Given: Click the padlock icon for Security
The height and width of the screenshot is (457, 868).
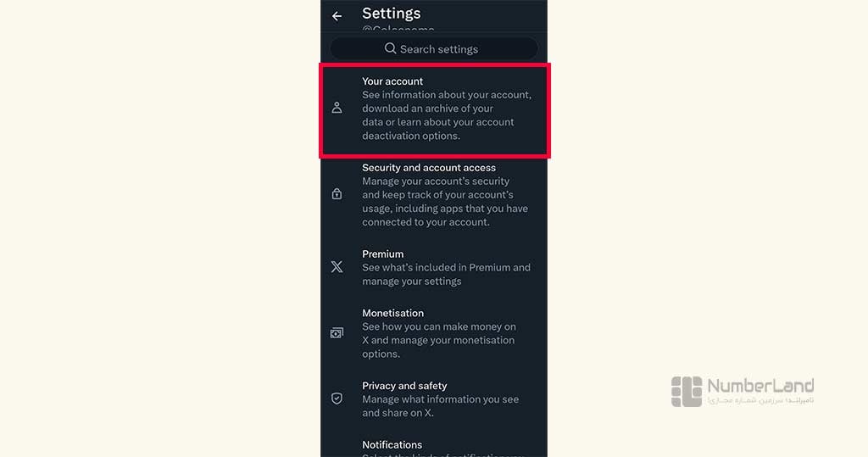Looking at the screenshot, I should pyautogui.click(x=337, y=194).
